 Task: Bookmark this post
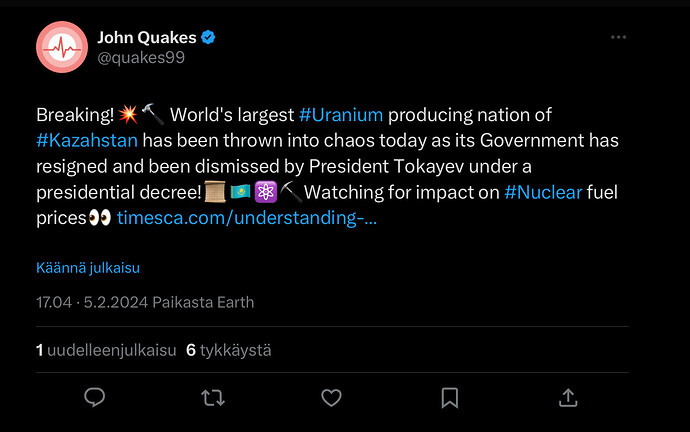[x=450, y=398]
